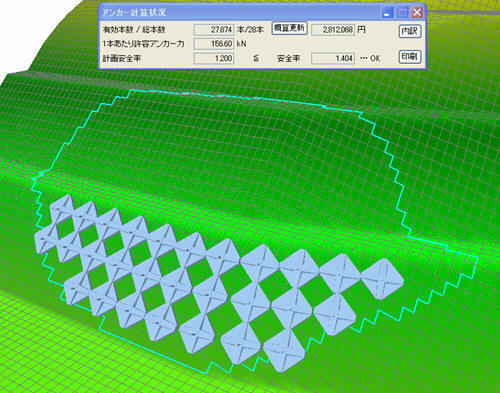
Task: Click the 本/28本 total count label
Action: pyautogui.click(x=250, y=30)
